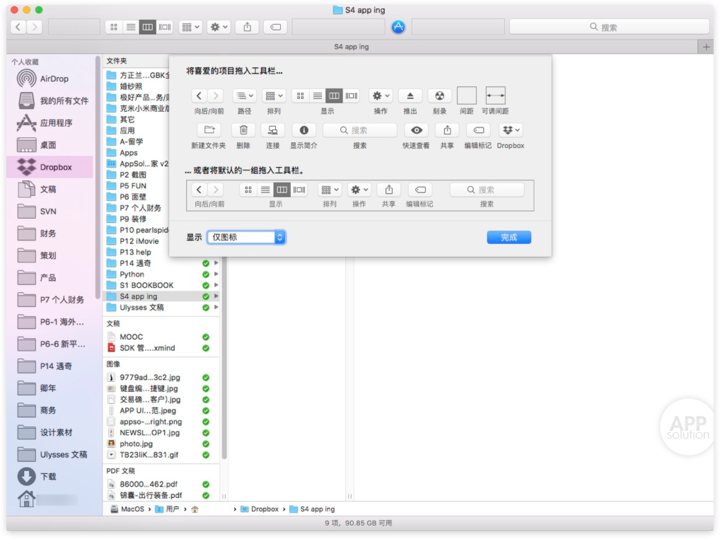720x539 pixels.
Task: Open the 显示 仅图标 popup menu
Action: 246,237
